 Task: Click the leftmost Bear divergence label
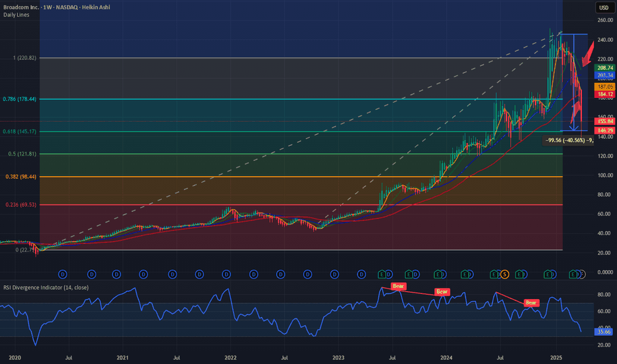(x=399, y=286)
